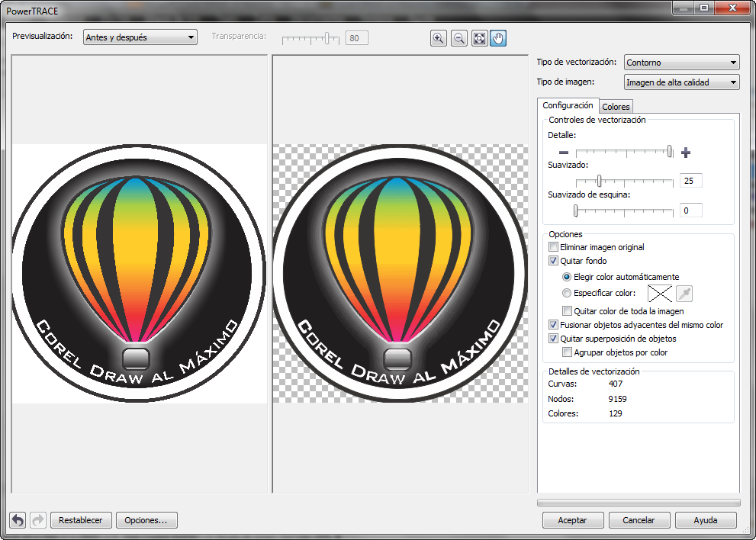This screenshot has width=756, height=540.
Task: Click the Zoom to Fit icon
Action: [478, 38]
